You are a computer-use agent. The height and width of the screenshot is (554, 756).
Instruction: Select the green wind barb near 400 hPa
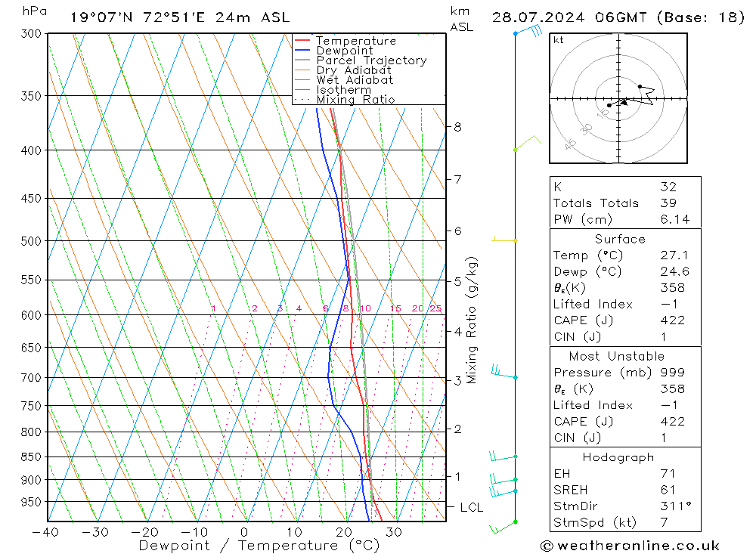point(527,144)
